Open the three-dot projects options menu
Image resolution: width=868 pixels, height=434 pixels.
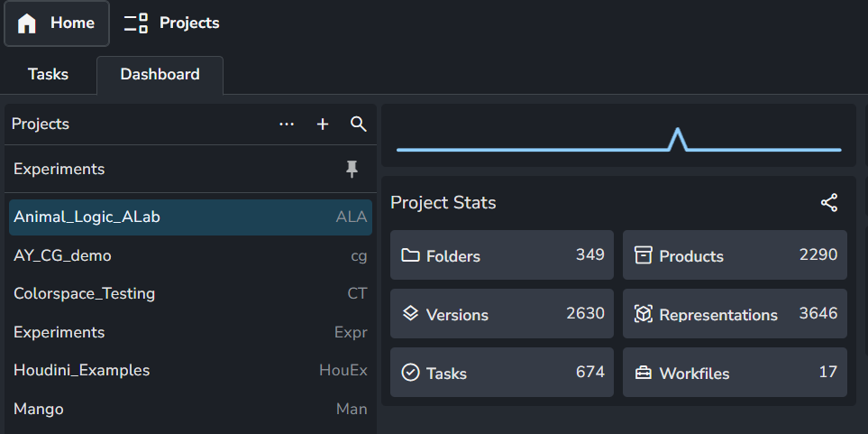(287, 125)
